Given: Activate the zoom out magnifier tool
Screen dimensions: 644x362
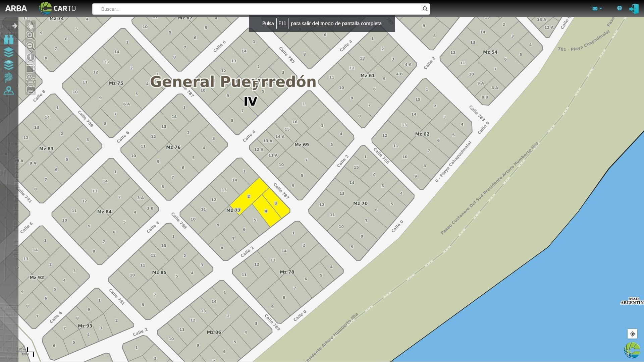Looking at the screenshot, I should tap(31, 46).
